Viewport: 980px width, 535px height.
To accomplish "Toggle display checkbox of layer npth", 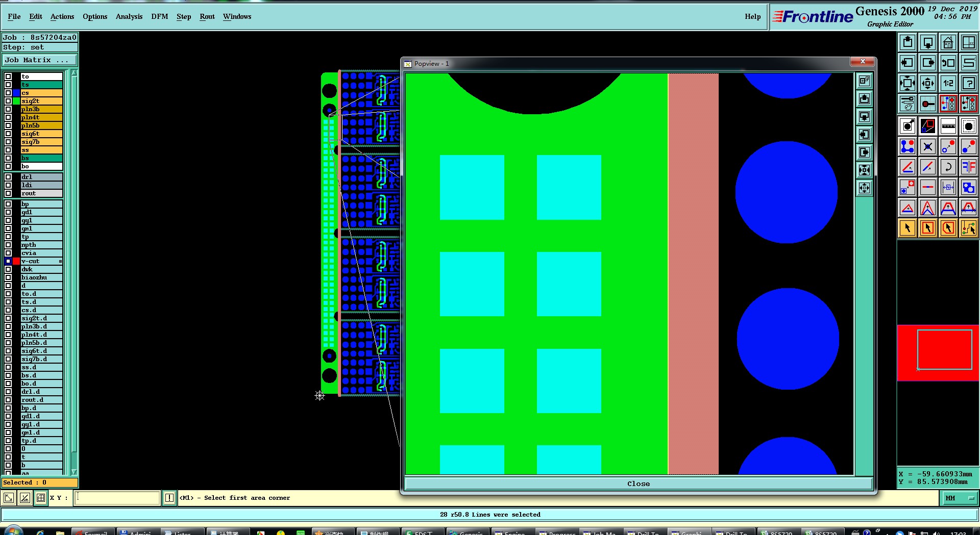I will (x=8, y=245).
